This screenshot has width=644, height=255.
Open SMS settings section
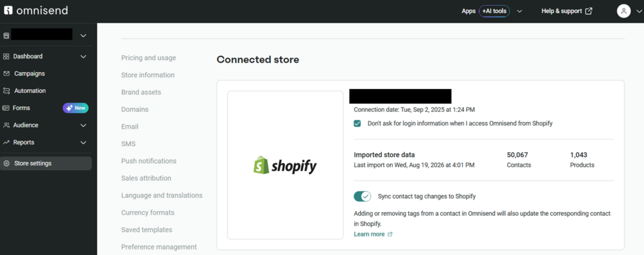click(128, 144)
